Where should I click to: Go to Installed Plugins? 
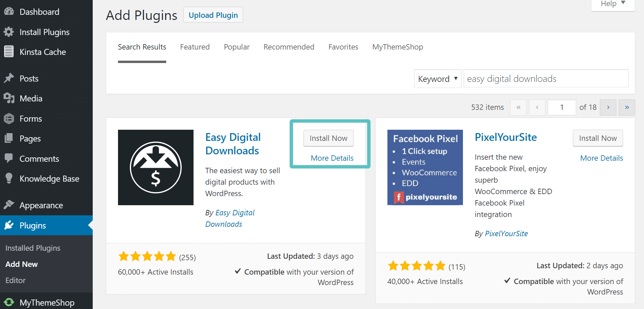[32, 248]
